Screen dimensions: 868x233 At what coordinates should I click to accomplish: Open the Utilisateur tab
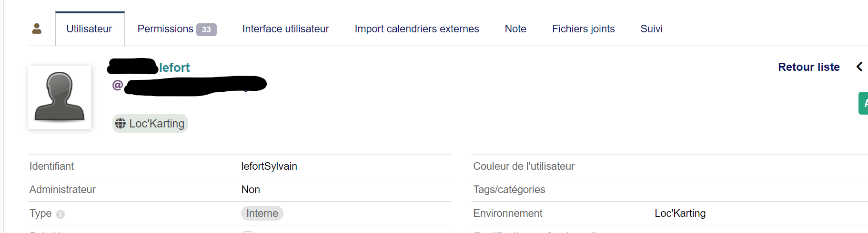(90, 29)
